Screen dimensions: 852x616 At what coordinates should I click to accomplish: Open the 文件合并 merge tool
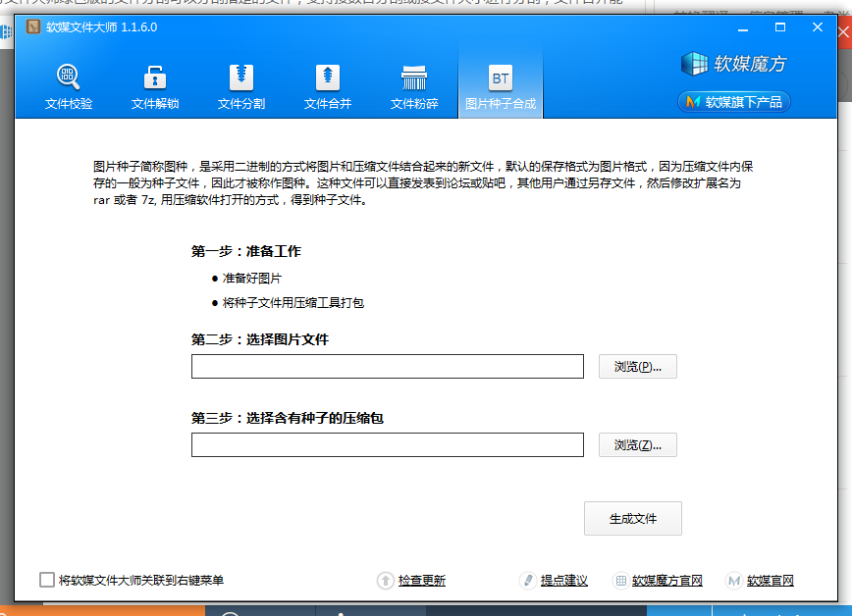tap(328, 86)
